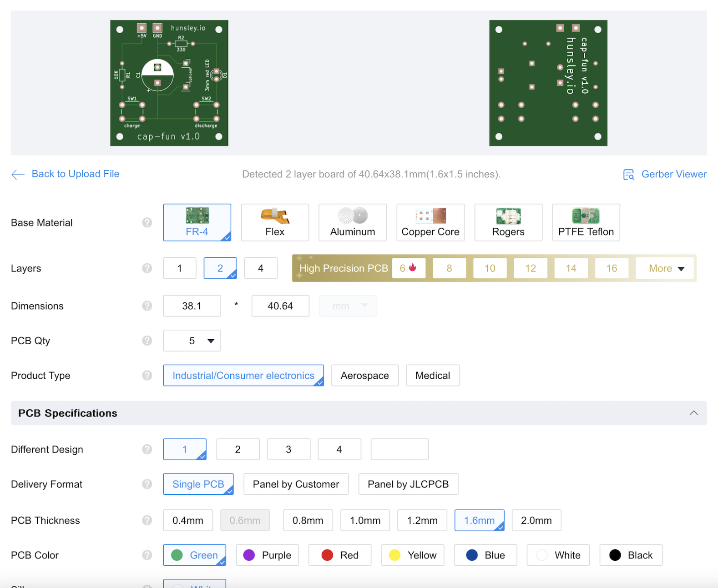Image resolution: width=718 pixels, height=588 pixels.
Task: Choose 6 layer High Precision PCB
Action: point(408,268)
